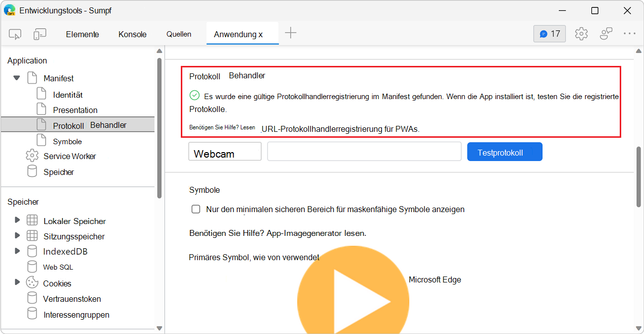644x334 pixels.
Task: Click the Symbole page icon in sidebar
Action: pos(42,141)
